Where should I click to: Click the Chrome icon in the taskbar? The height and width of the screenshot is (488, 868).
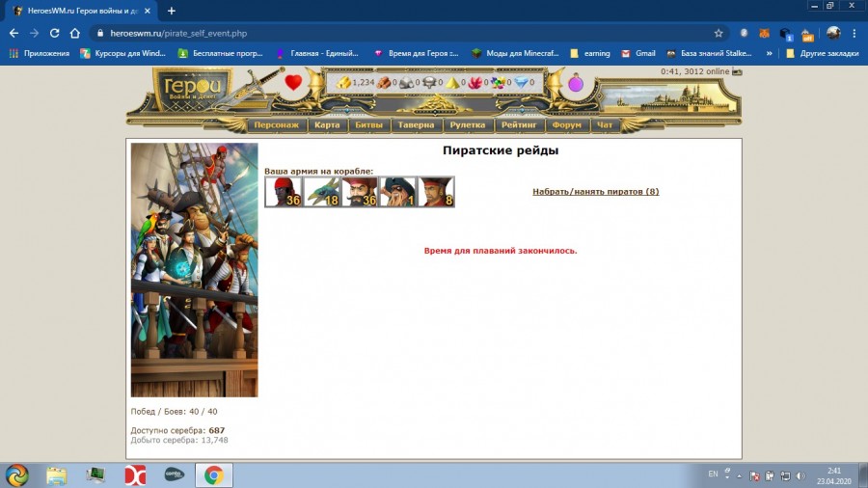[214, 475]
